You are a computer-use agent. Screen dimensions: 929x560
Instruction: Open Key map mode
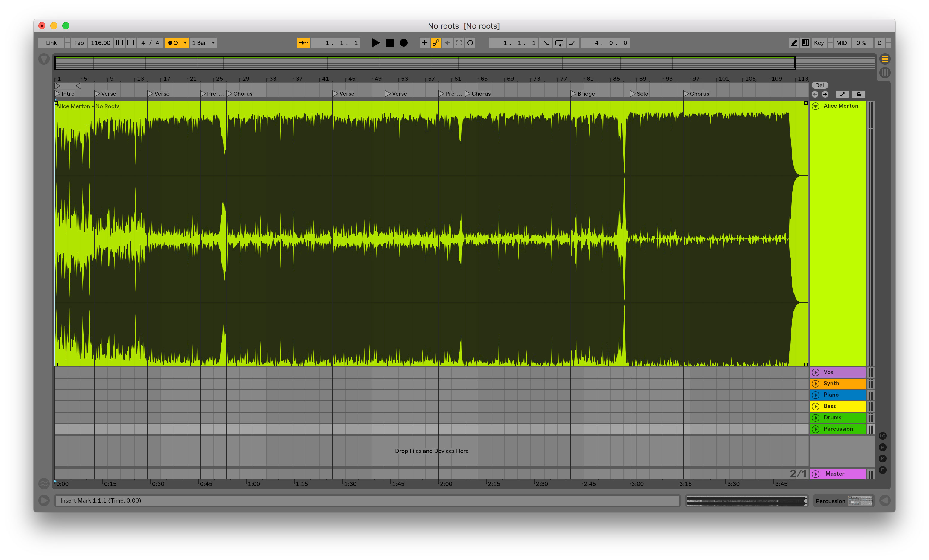point(819,43)
